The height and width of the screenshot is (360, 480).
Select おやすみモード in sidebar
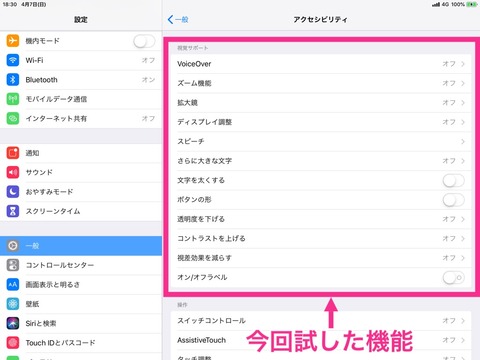click(x=81, y=192)
